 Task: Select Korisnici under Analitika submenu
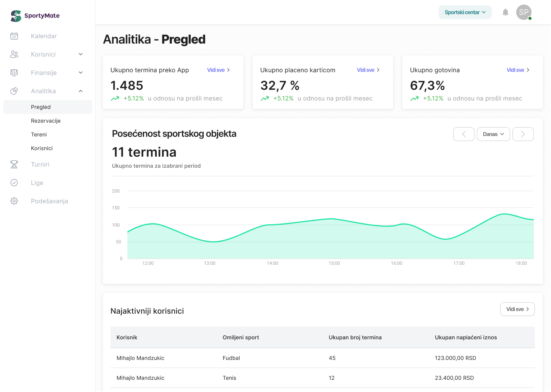[42, 148]
